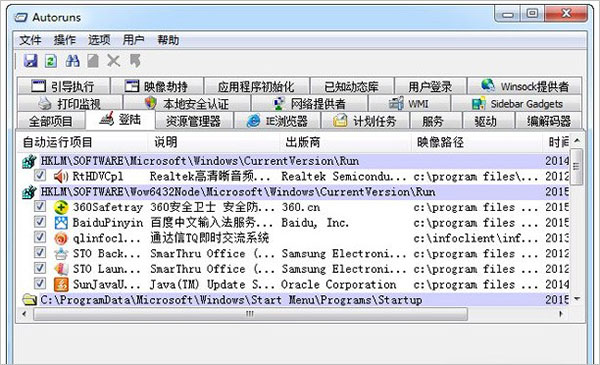Open the 帮助 menu
The image size is (600, 365).
click(168, 40)
